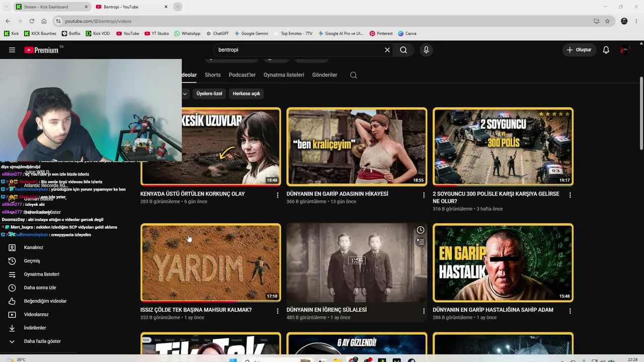This screenshot has height=362, width=644.
Task: Open the Oynatma listeleri channel tab
Action: (284, 75)
